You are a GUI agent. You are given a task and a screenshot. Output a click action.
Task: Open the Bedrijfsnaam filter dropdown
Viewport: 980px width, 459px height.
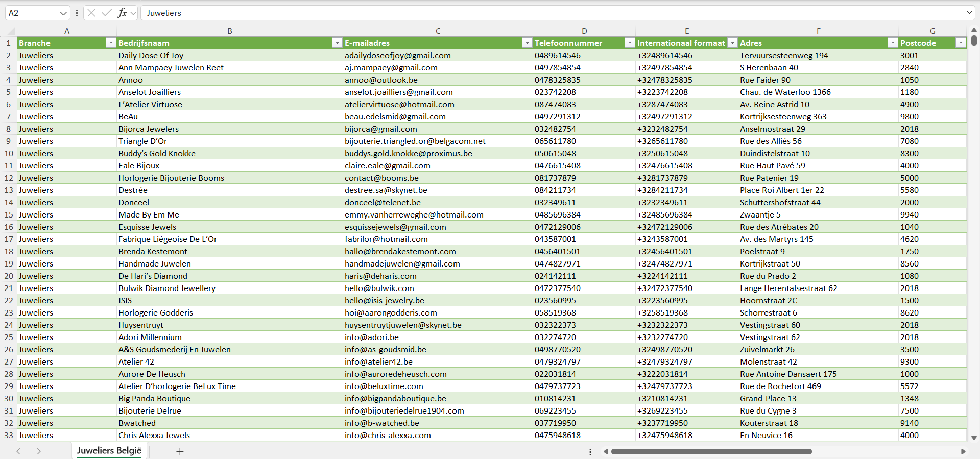[337, 43]
